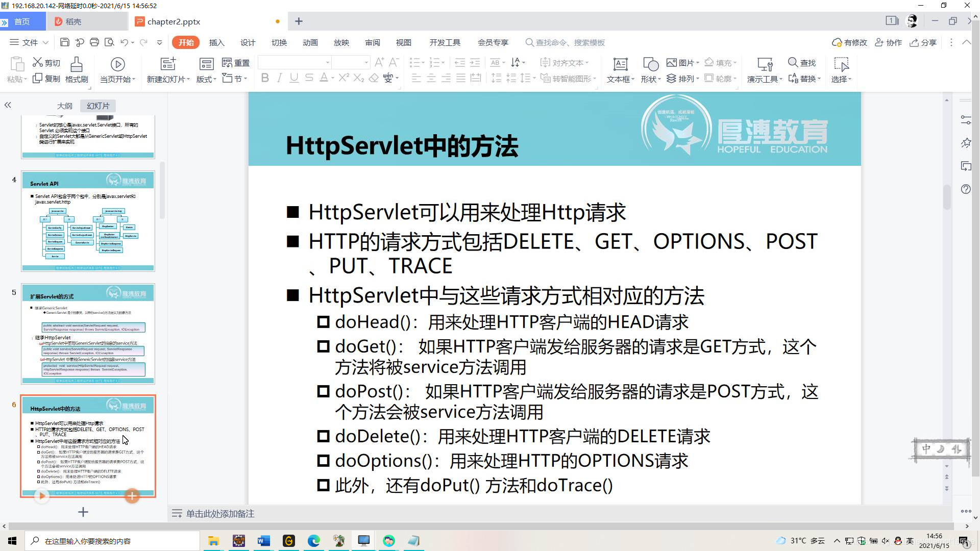Expand the Paste (粘贴) dropdown
980x551 pixels.
pyautogui.click(x=17, y=79)
